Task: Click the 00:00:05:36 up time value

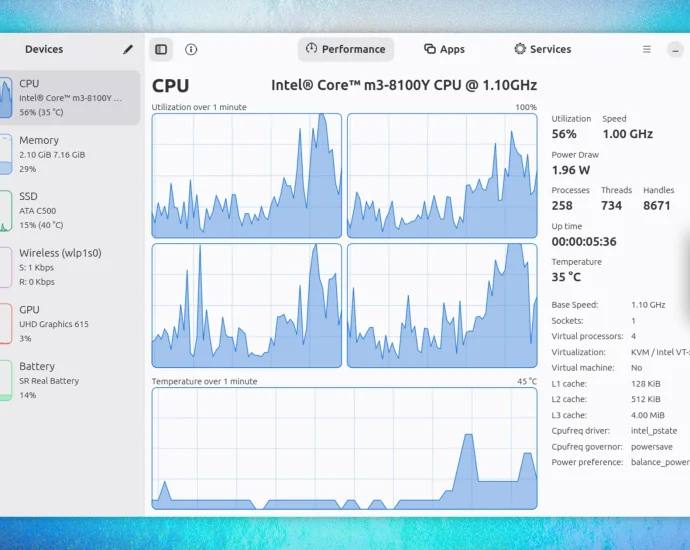Action: [584, 242]
